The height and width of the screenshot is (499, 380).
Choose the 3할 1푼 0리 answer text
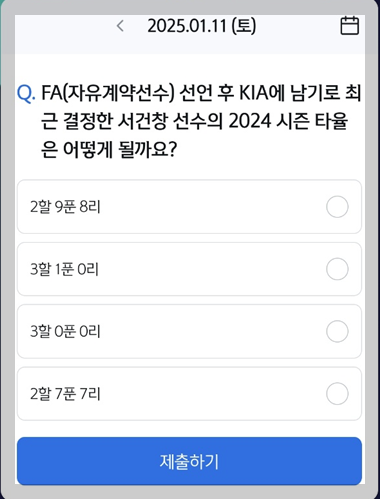click(x=64, y=269)
